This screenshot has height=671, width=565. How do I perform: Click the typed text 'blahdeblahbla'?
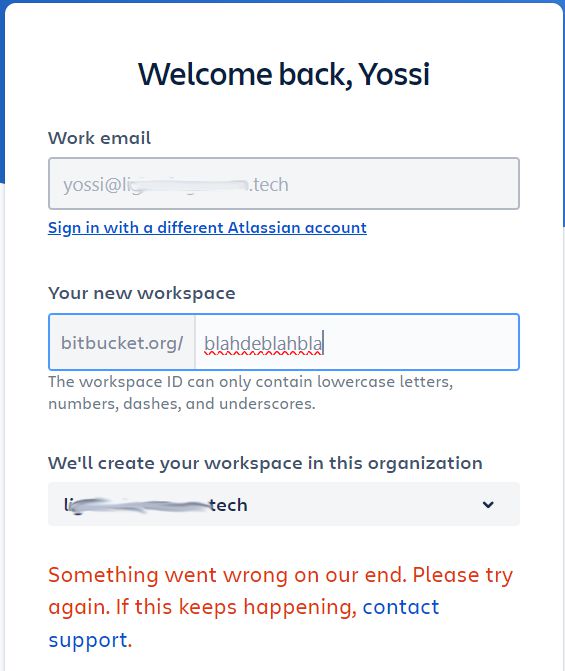tap(263, 343)
